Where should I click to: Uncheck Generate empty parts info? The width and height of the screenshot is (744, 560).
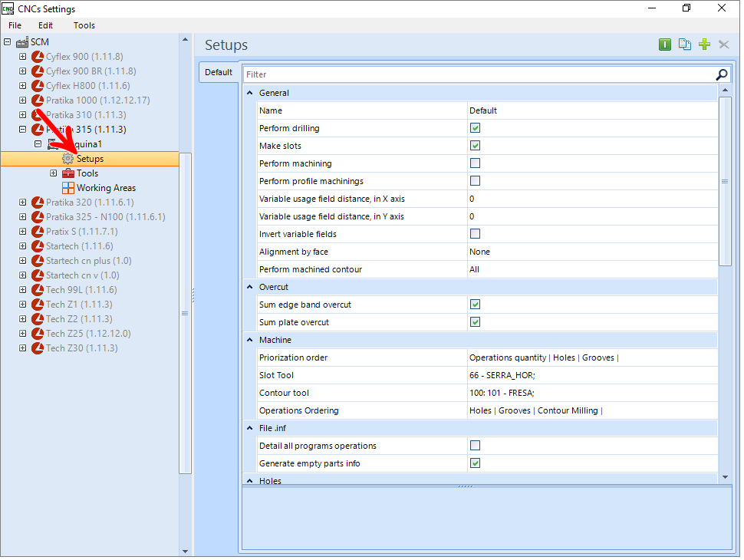click(475, 463)
